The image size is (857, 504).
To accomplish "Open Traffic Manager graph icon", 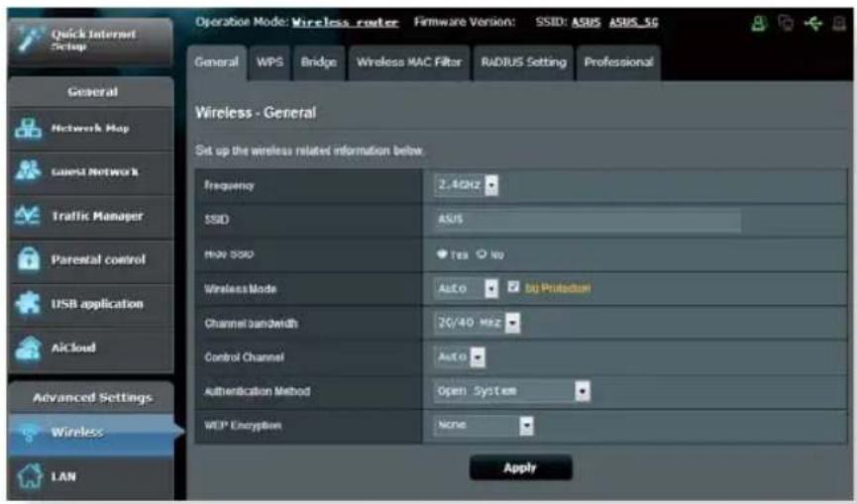I will (28, 216).
